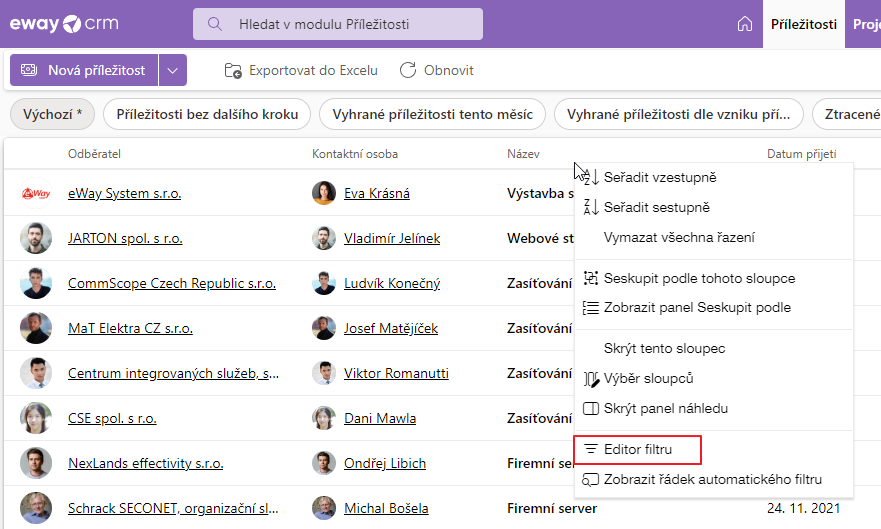This screenshot has height=529, width=881.
Task: Click Eva Krásná contact avatar
Action: tap(323, 193)
